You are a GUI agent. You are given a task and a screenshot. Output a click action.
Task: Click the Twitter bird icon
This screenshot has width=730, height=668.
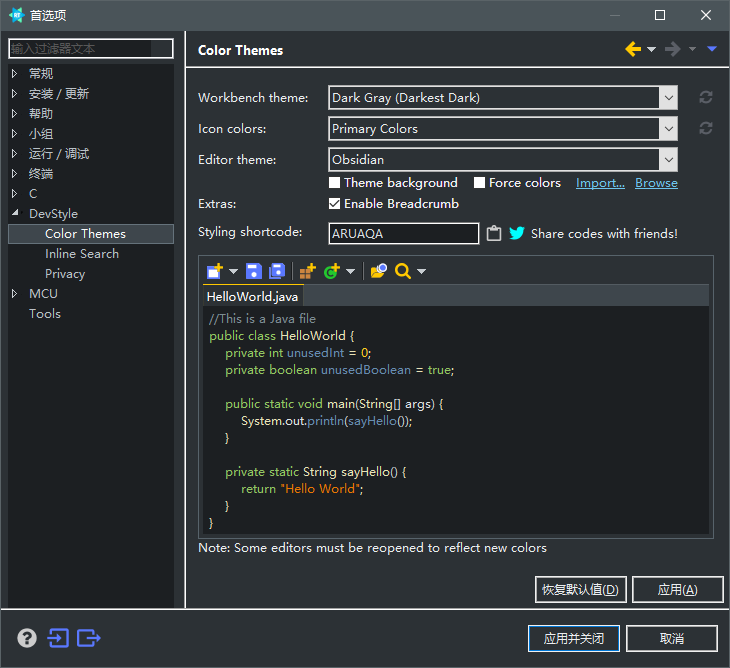tap(517, 233)
